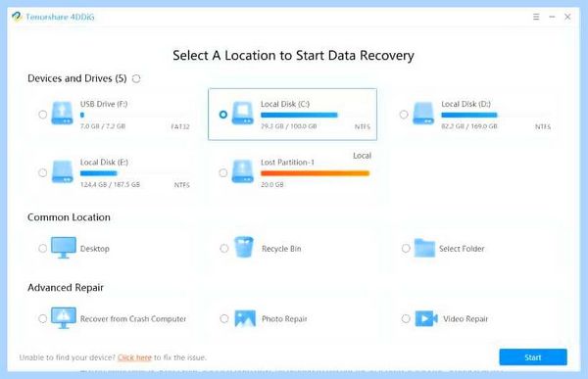
Task: Select the Recycle Bin radio button
Action: tap(224, 248)
